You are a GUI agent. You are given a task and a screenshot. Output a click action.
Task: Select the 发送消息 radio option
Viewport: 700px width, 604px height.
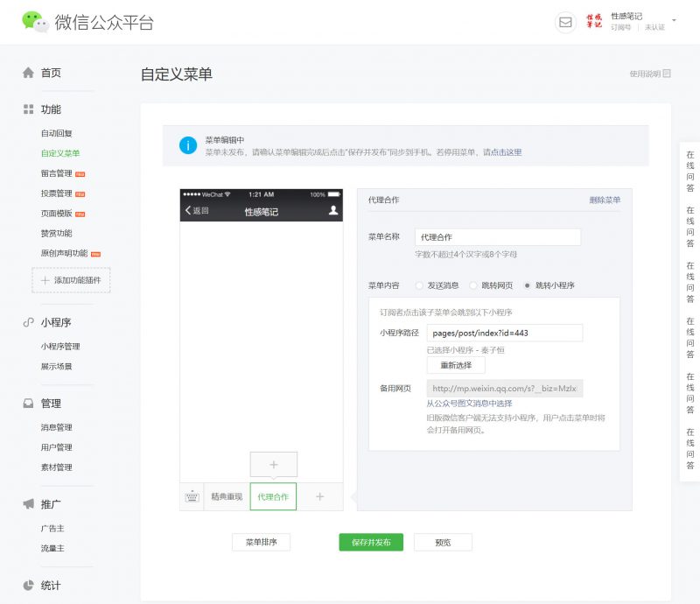click(x=419, y=285)
